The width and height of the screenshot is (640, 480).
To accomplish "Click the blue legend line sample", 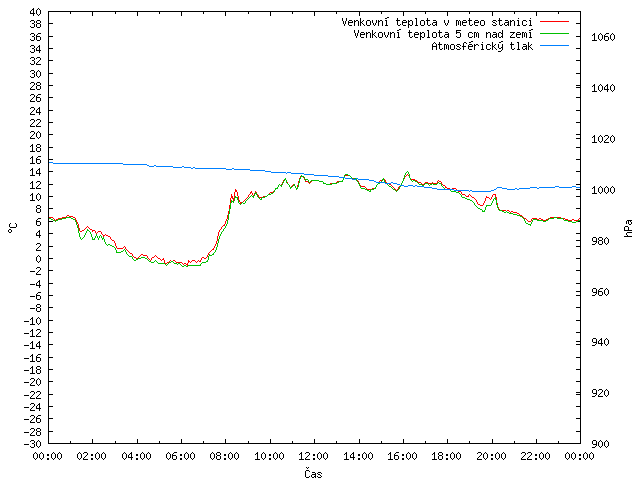I will pyautogui.click(x=554, y=46).
